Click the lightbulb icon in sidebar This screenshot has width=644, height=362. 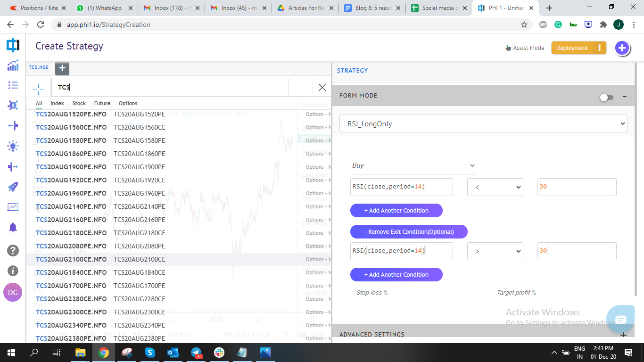click(x=13, y=146)
